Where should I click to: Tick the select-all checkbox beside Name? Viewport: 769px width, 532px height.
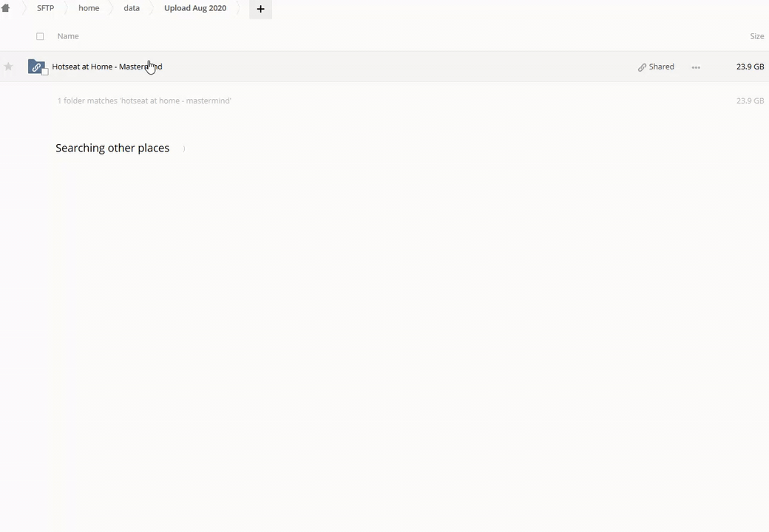click(40, 36)
